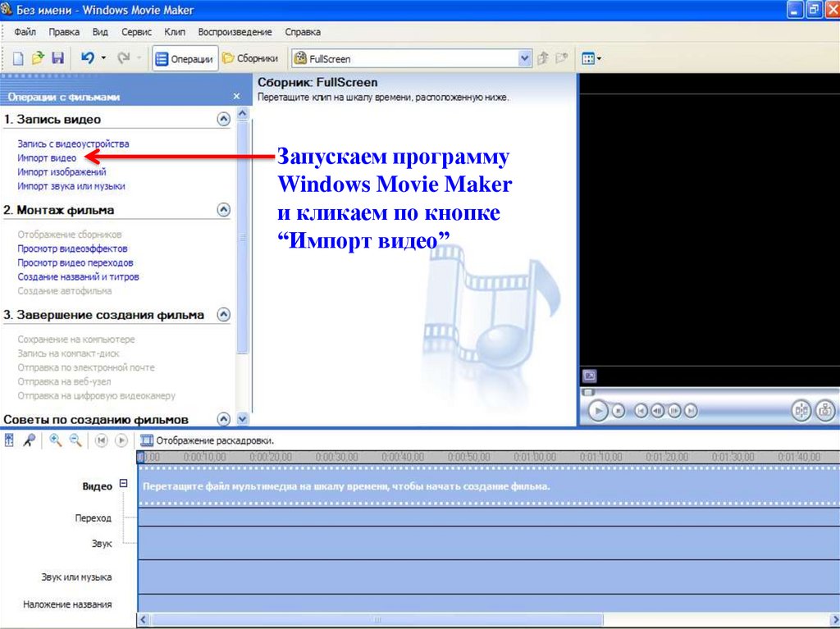
Task: Click 'Создание названий и титров' link
Action: click(x=78, y=277)
